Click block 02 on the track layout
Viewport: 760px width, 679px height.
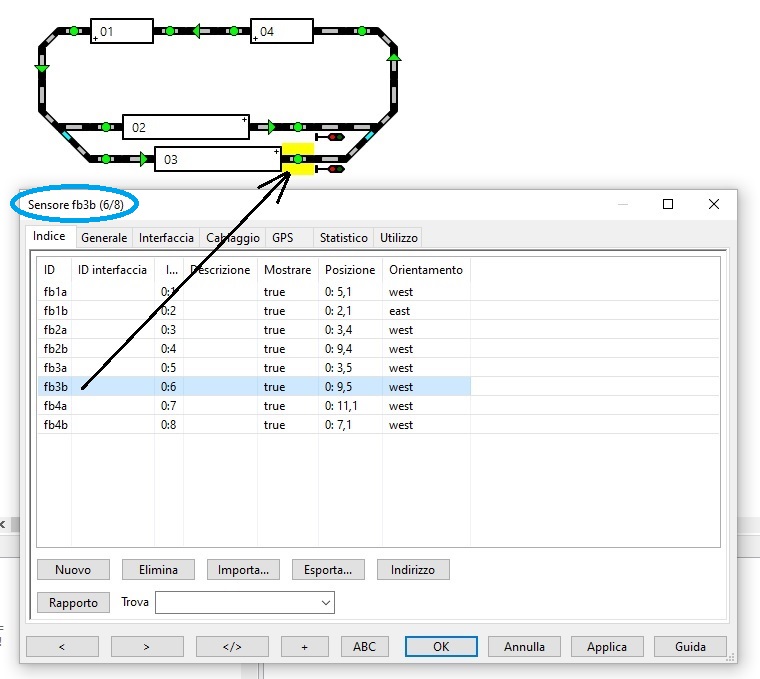(186, 127)
